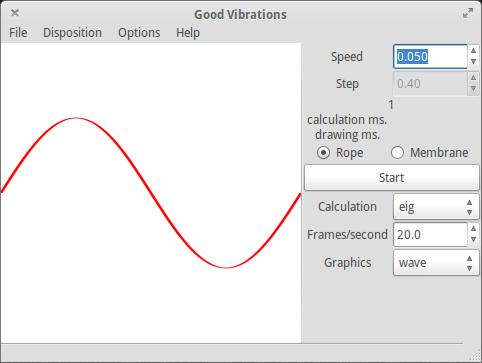Open the Options menu

(x=139, y=33)
